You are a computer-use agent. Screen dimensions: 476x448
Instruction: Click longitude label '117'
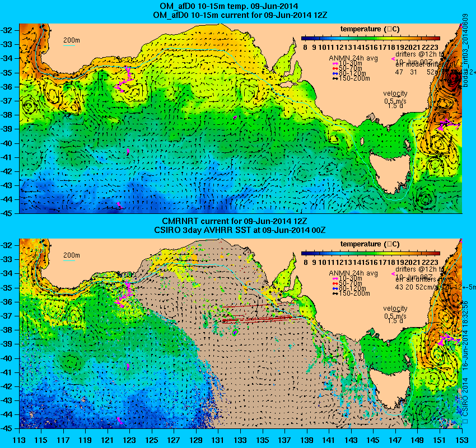63,440
